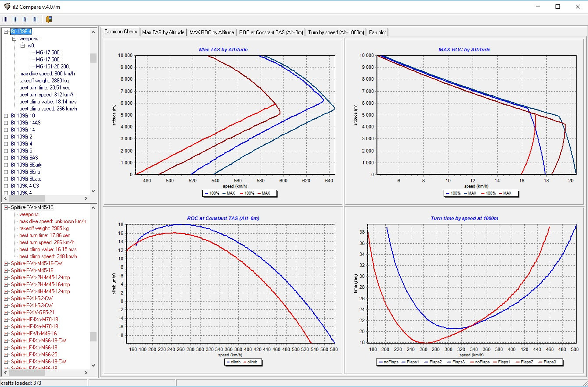The height and width of the screenshot is (387, 588).
Task: Click the blue noFlaps legend entry in Turn time chart
Action: pos(388,362)
